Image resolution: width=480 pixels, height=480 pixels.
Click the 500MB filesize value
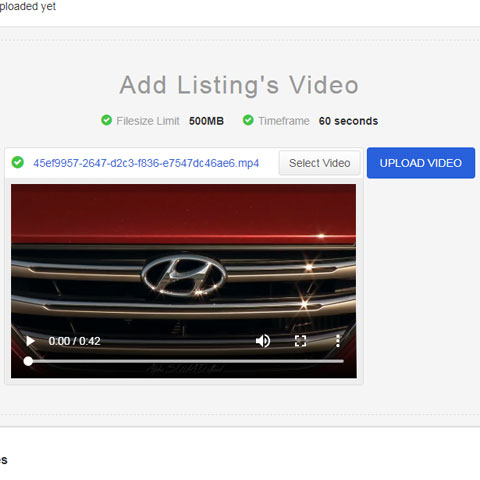[206, 121]
